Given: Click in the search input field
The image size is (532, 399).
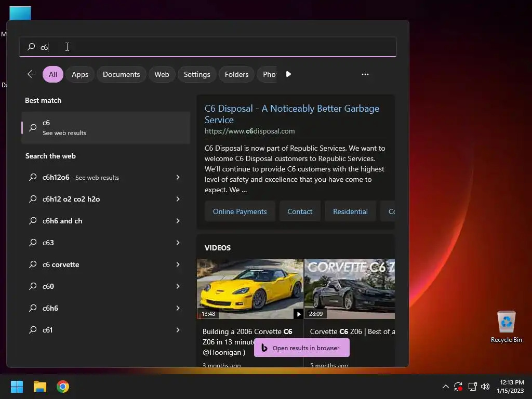Looking at the screenshot, I should tap(208, 47).
